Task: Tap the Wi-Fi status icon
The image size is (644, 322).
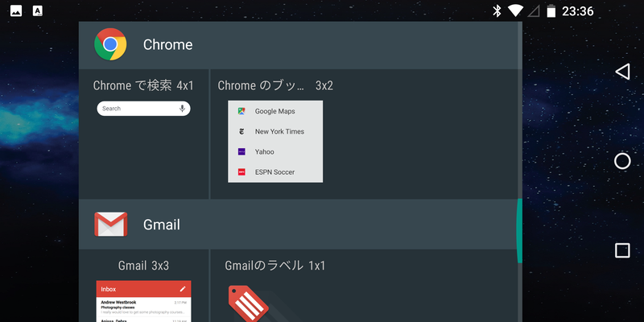Action: pyautogui.click(x=515, y=10)
